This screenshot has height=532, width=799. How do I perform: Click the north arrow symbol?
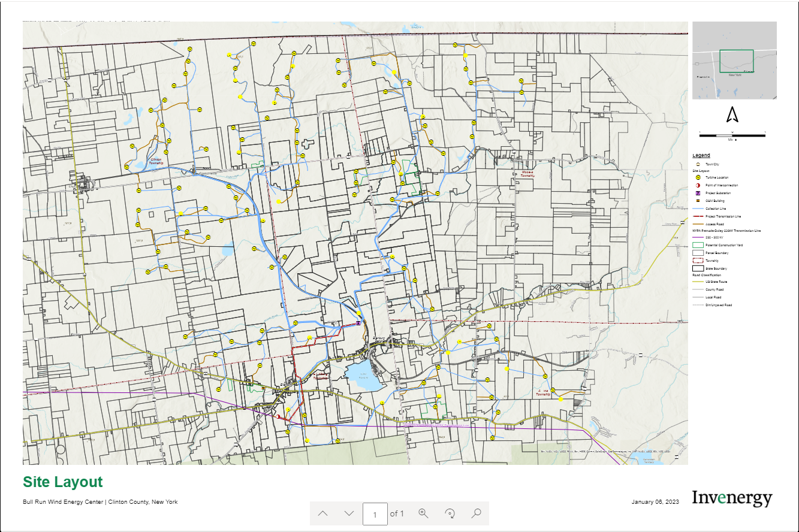pos(732,114)
